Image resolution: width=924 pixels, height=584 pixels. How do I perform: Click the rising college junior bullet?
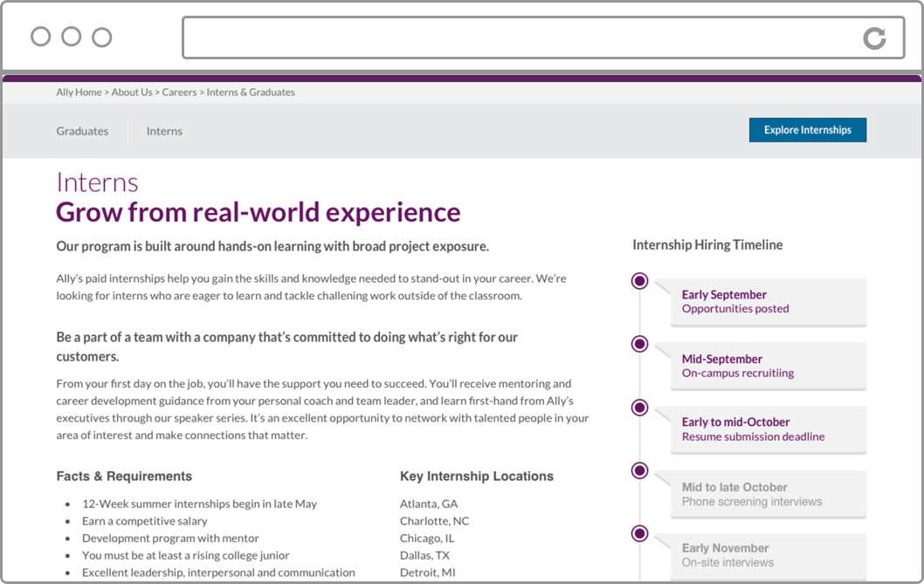[x=186, y=555]
